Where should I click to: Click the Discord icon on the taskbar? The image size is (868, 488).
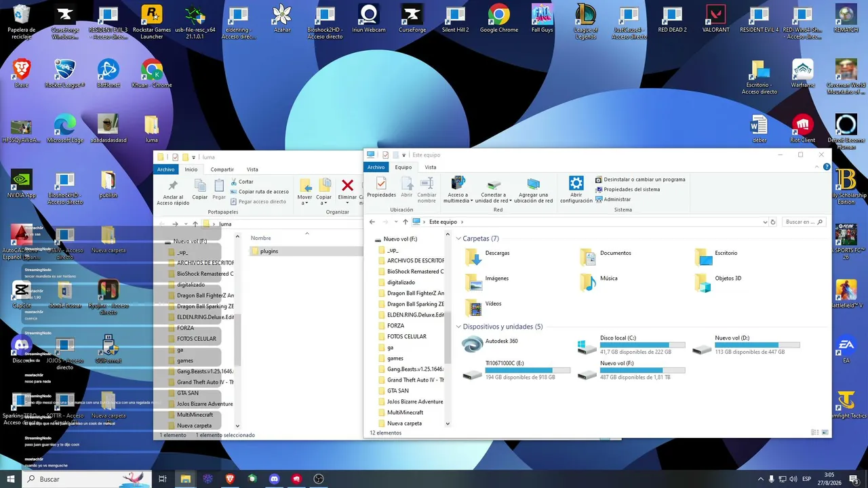click(274, 479)
